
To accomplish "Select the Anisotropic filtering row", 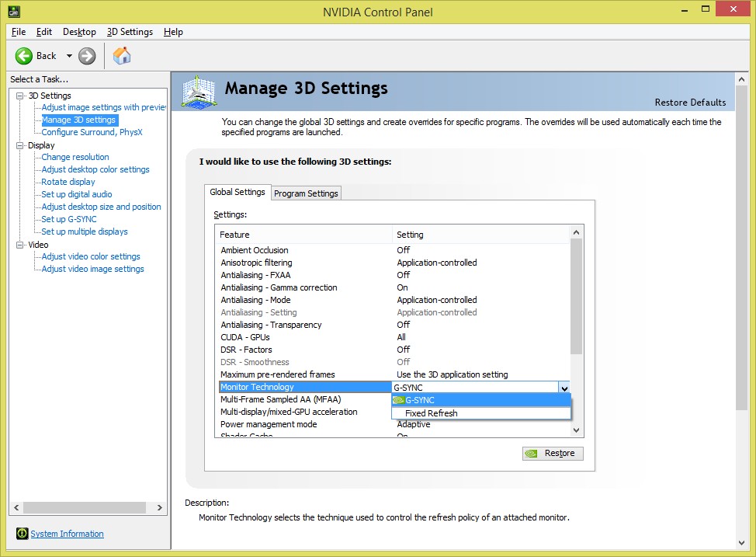I will click(393, 263).
